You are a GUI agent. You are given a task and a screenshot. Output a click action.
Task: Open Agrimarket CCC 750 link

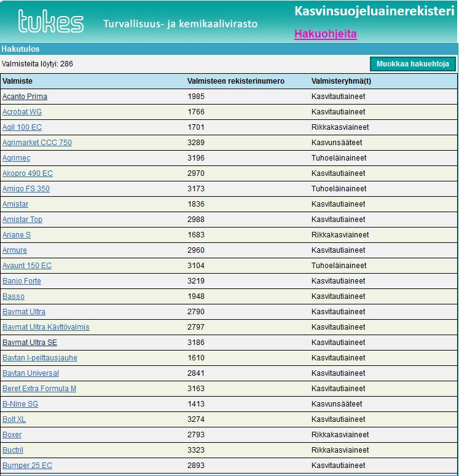pos(37,143)
